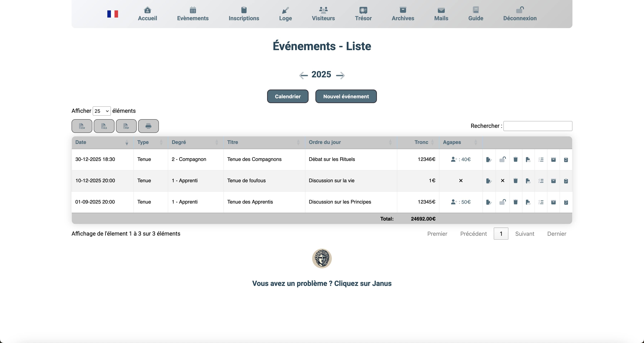Export table as CSV file

pyautogui.click(x=82, y=126)
